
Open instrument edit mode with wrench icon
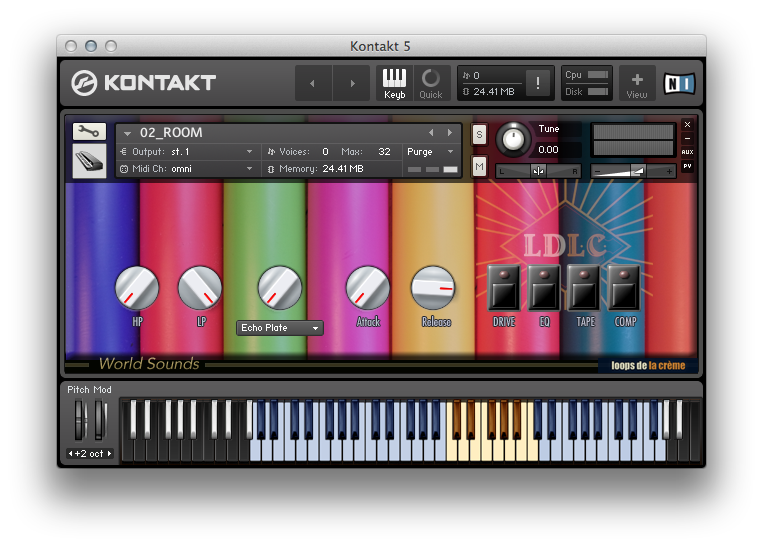click(89, 131)
